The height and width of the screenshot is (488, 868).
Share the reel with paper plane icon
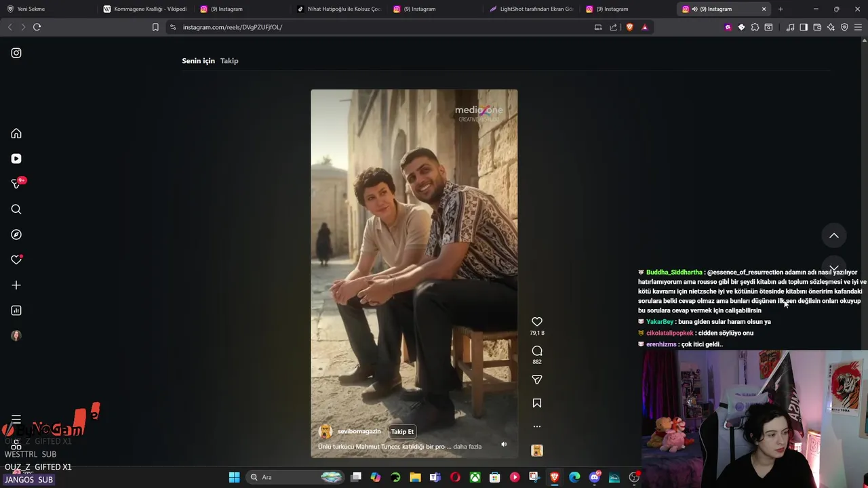(537, 380)
